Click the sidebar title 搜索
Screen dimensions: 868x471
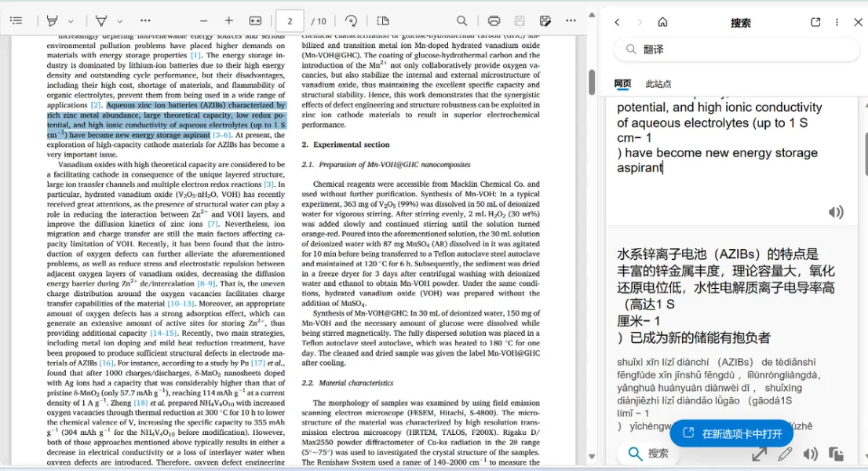pos(741,23)
